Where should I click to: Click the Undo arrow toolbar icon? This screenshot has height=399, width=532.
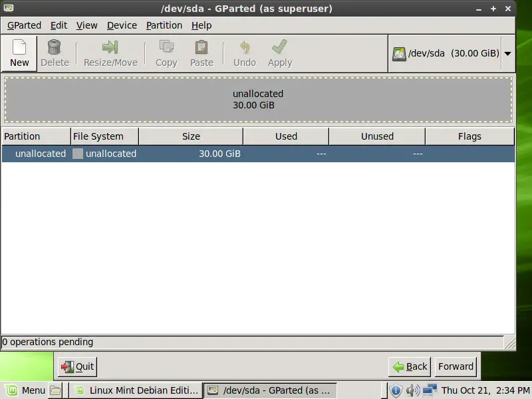(x=245, y=47)
